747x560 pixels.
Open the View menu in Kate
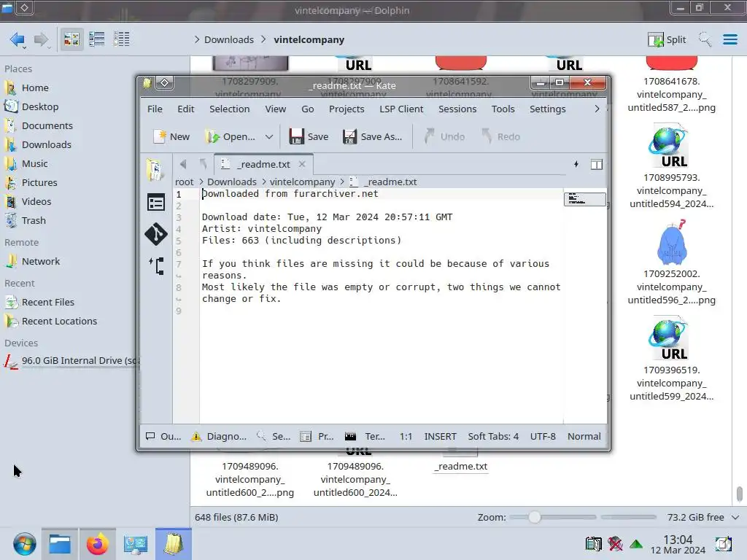(x=275, y=109)
